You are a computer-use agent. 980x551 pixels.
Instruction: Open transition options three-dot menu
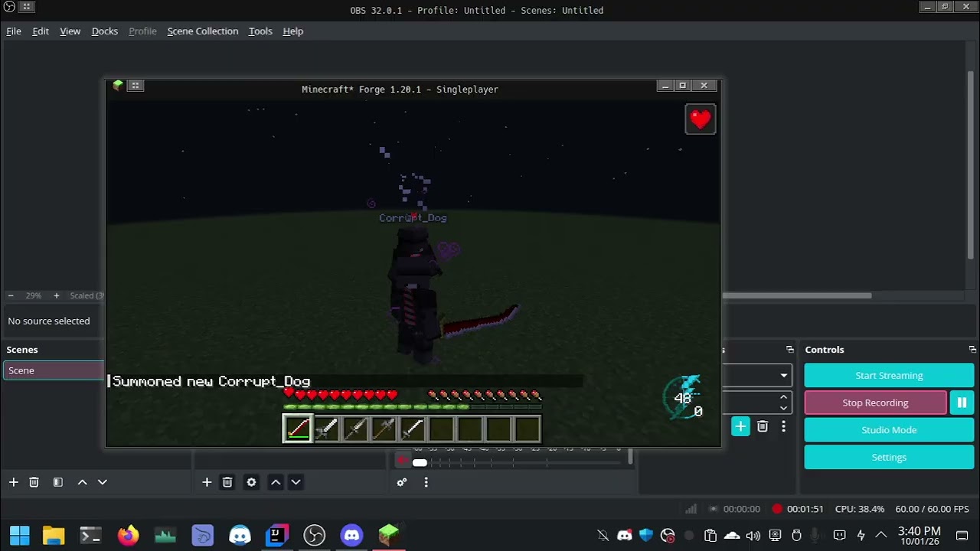click(x=783, y=427)
